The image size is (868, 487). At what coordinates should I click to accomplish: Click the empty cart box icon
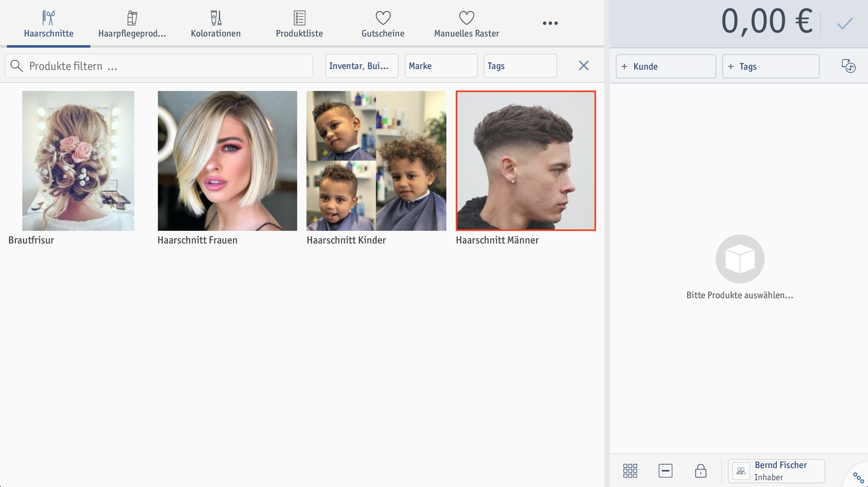[x=740, y=259]
